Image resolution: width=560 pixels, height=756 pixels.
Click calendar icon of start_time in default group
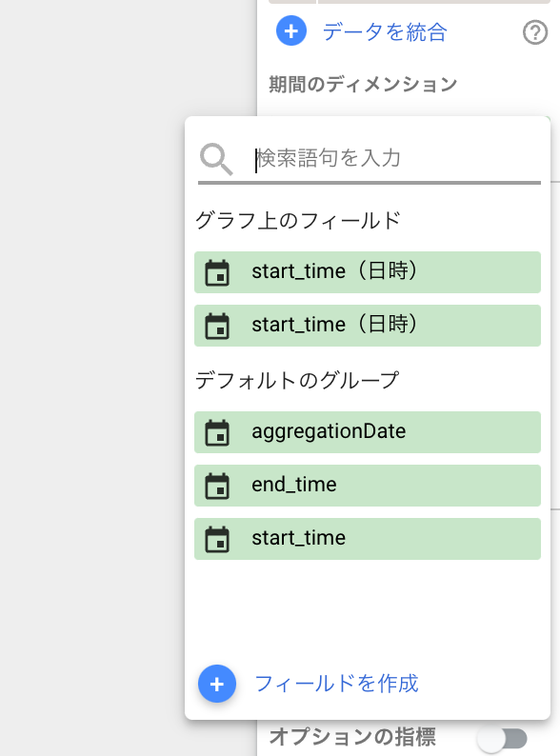(217, 539)
